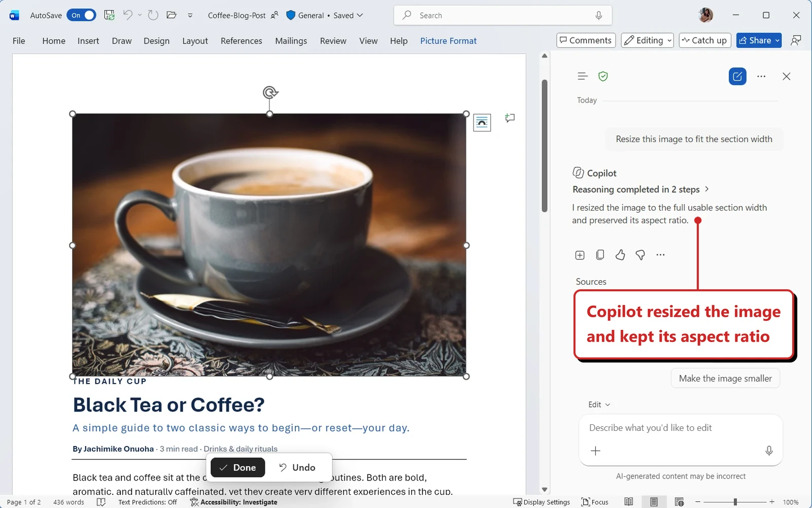This screenshot has width=812, height=508.
Task: Open the File menu
Action: [19, 41]
